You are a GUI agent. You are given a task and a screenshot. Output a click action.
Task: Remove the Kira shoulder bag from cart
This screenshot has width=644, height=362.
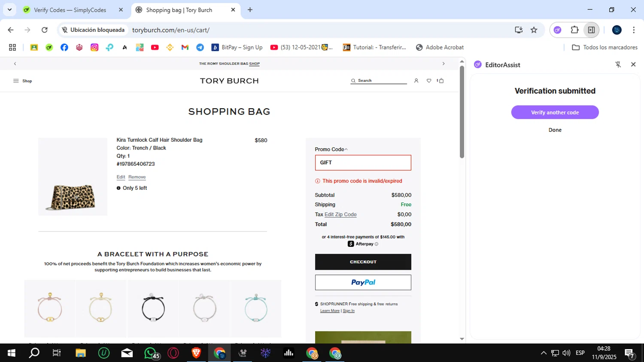coord(137,177)
